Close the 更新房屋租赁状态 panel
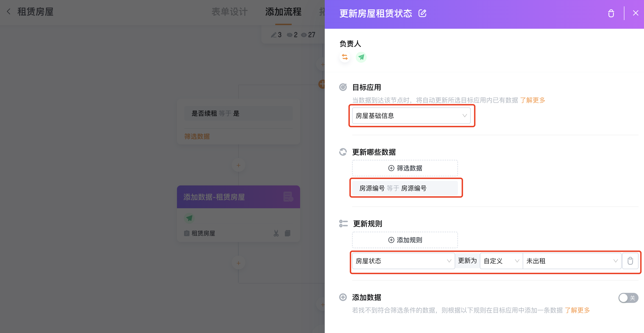 coord(636,13)
